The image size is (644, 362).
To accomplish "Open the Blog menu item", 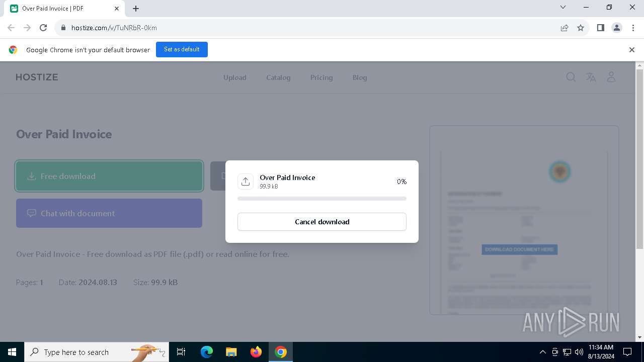I will click(360, 77).
